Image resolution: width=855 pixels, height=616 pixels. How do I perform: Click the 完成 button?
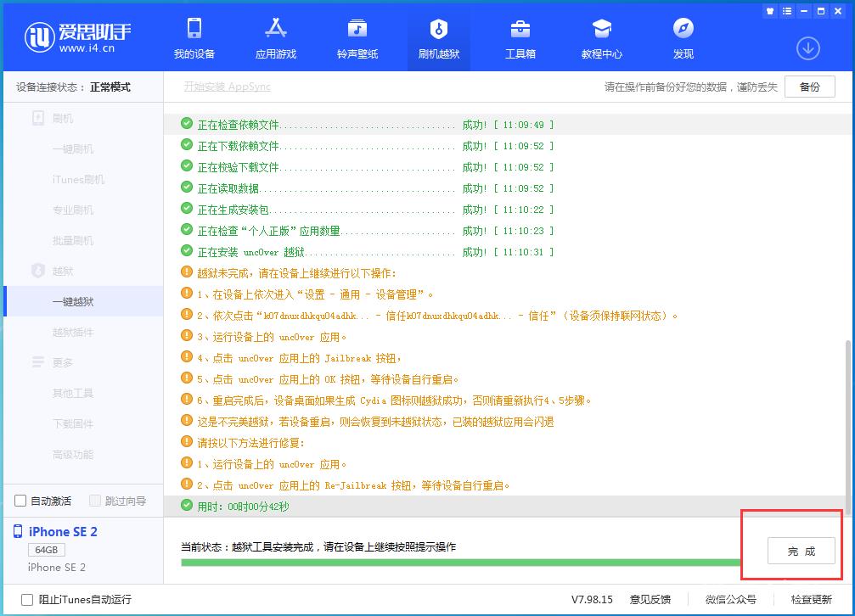click(x=801, y=551)
